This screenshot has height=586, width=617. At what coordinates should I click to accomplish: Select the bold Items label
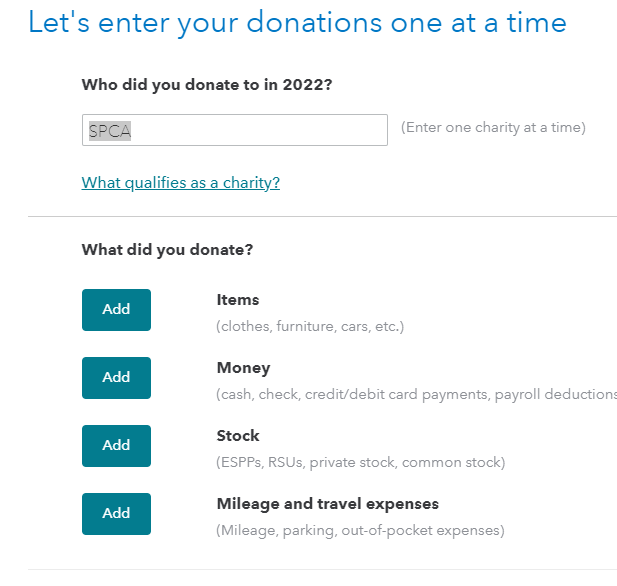(238, 300)
